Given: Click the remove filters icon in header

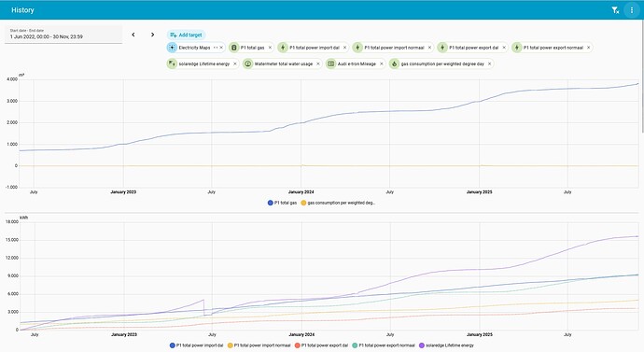Looking at the screenshot, I should point(615,10).
